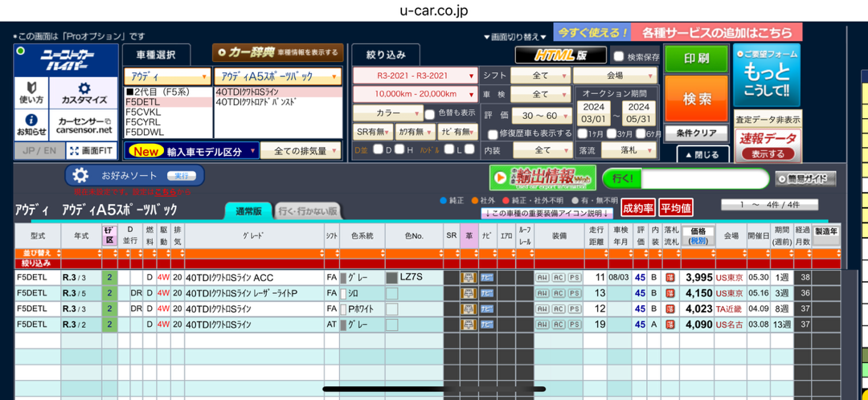The height and width of the screenshot is (400, 868).
Task: Open the アウディ maker dropdown
Action: tap(168, 76)
